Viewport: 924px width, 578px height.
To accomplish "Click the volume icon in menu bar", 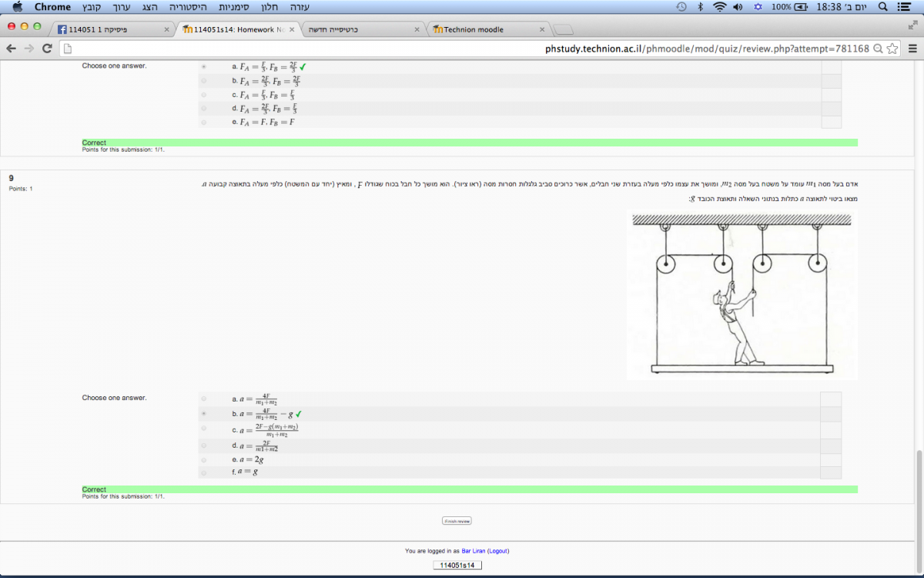I will click(738, 7).
